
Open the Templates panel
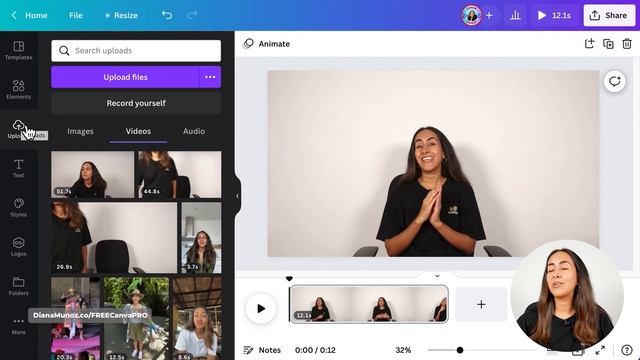18,51
